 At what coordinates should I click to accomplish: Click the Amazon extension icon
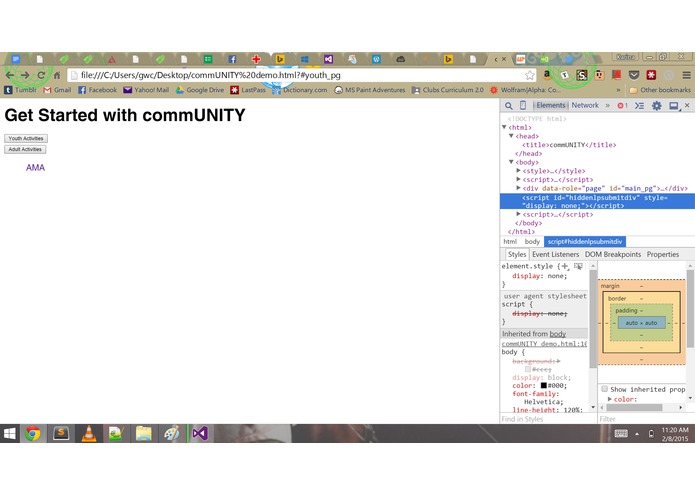[547, 75]
